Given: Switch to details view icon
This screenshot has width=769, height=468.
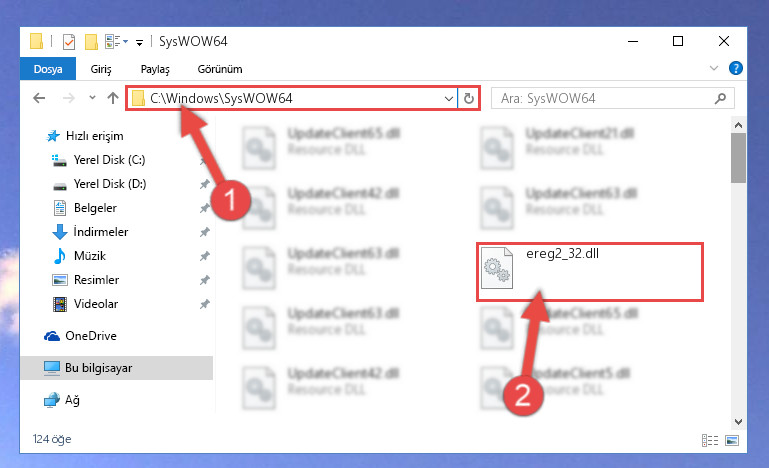Looking at the screenshot, I should click(710, 441).
